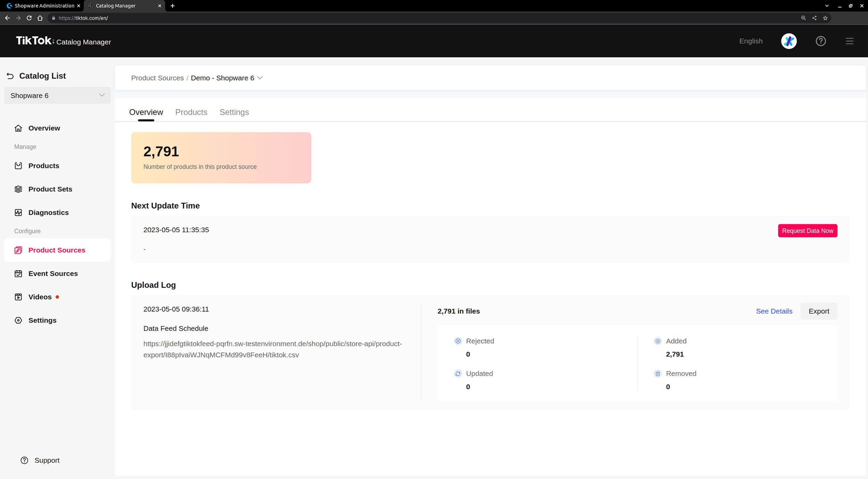Click the next update time 11:35:35
Viewport: 868px width, 479px height.
[x=176, y=230]
